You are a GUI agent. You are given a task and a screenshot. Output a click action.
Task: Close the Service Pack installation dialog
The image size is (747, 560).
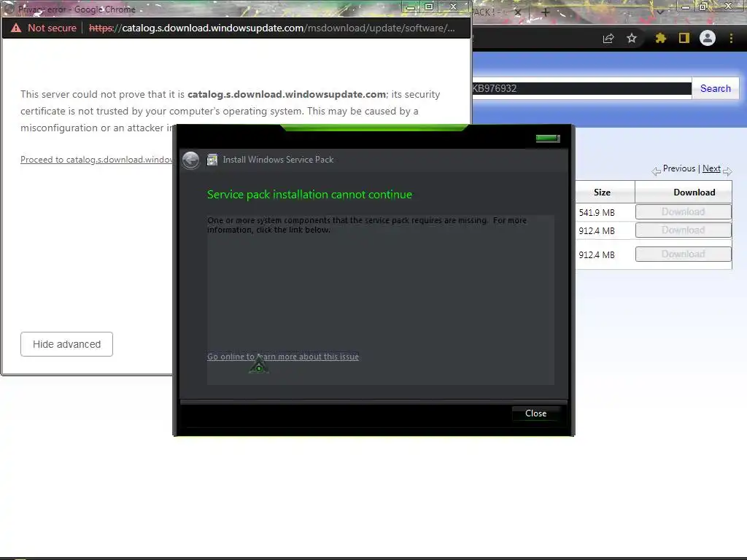click(x=535, y=413)
